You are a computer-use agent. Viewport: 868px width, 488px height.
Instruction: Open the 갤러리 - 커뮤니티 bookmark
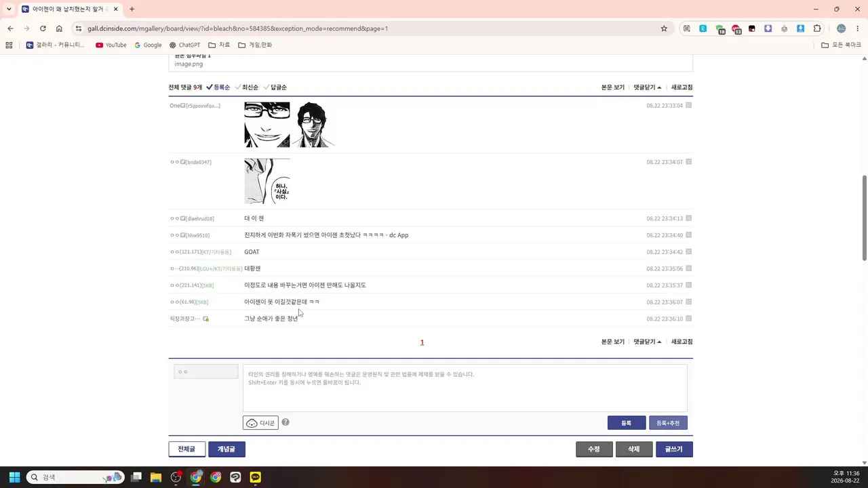click(x=55, y=45)
